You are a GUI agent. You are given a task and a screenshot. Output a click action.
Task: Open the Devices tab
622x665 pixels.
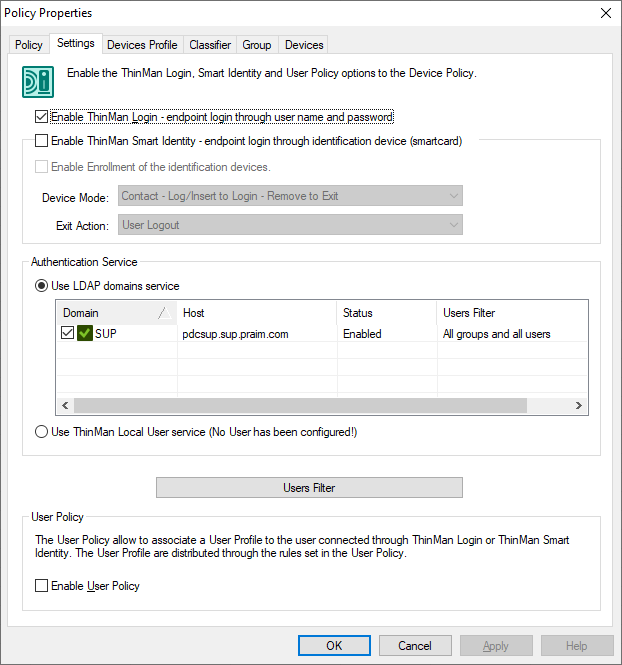pyautogui.click(x=304, y=45)
